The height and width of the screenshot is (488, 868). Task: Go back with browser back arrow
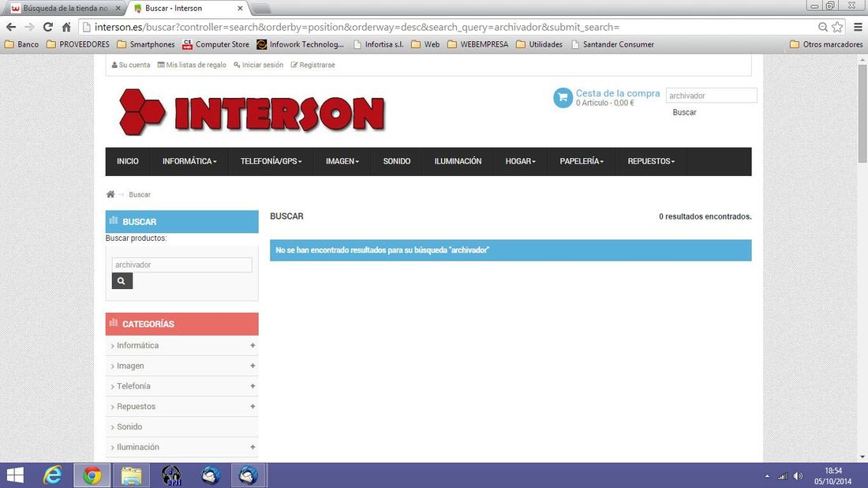(x=11, y=27)
